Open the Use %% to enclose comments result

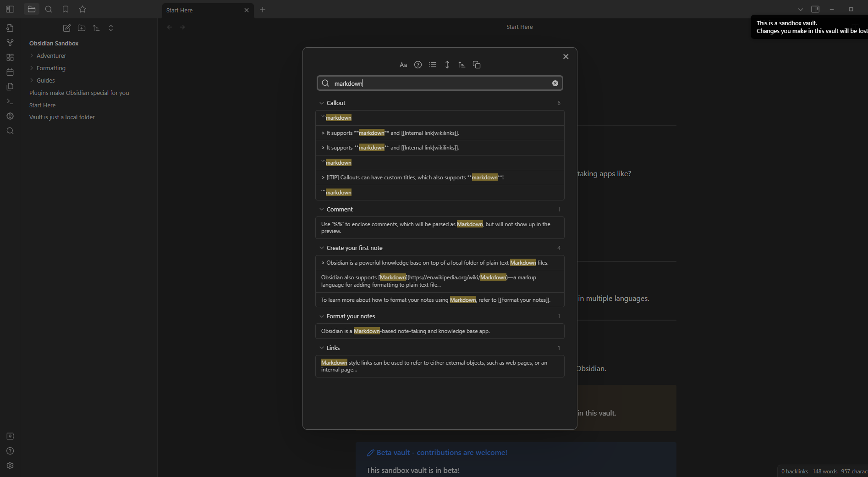pos(439,227)
